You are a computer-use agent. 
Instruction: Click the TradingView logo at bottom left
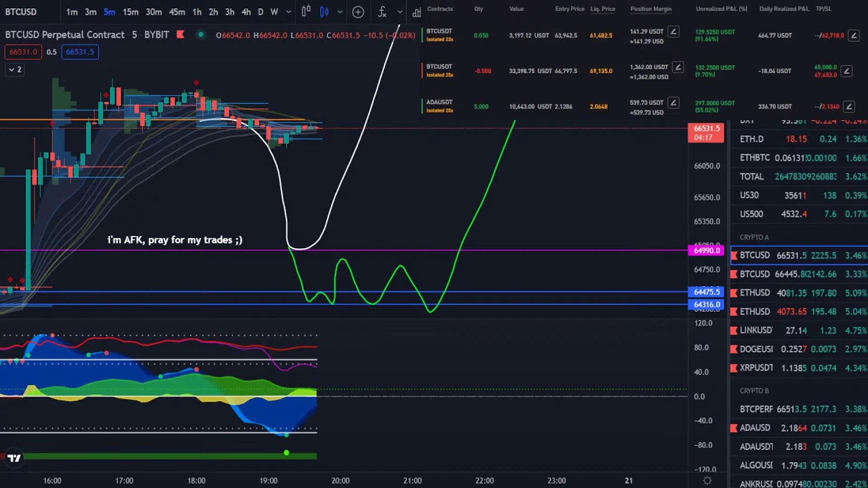click(x=14, y=458)
